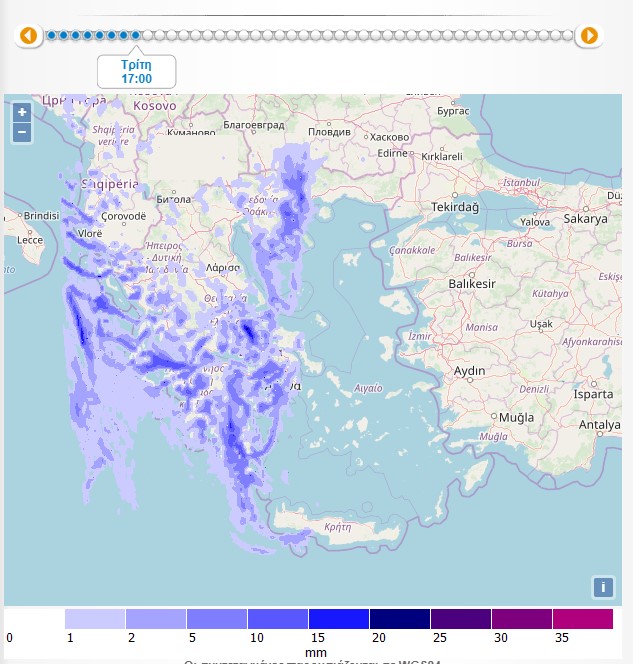Click the previous time step arrow
The image size is (633, 664).
tap(28, 36)
